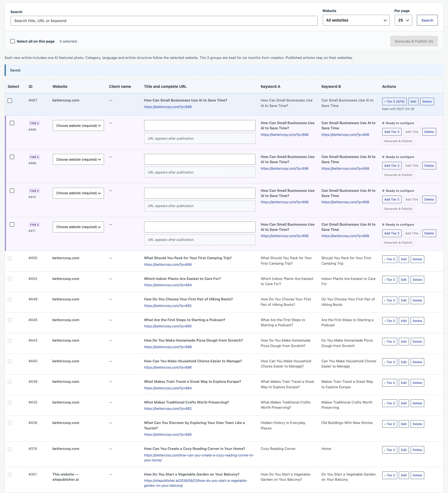Screen dimensions: 448x493
Task: Focus the 'Search title, URL or keyword' field
Action: [164, 21]
